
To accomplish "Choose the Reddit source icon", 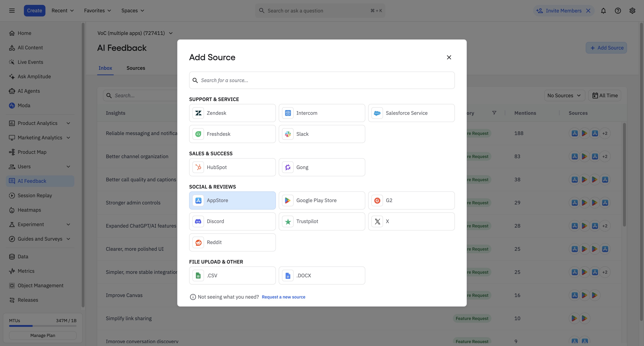I will [198, 242].
